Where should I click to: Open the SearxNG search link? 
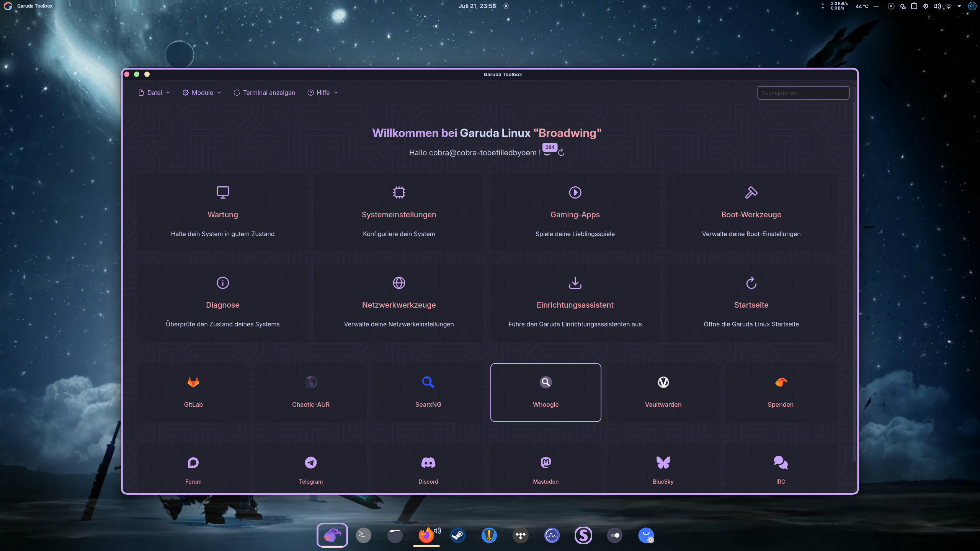click(x=428, y=393)
